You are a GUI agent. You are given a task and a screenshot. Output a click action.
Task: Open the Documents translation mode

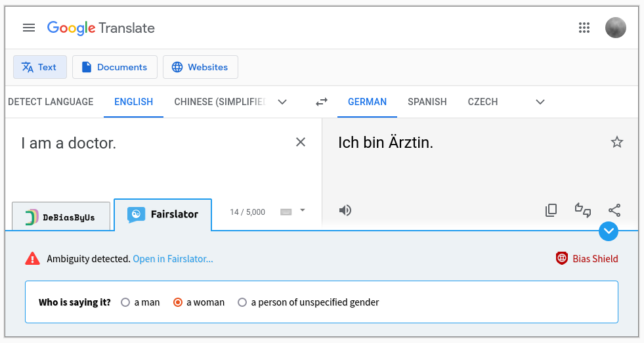115,67
